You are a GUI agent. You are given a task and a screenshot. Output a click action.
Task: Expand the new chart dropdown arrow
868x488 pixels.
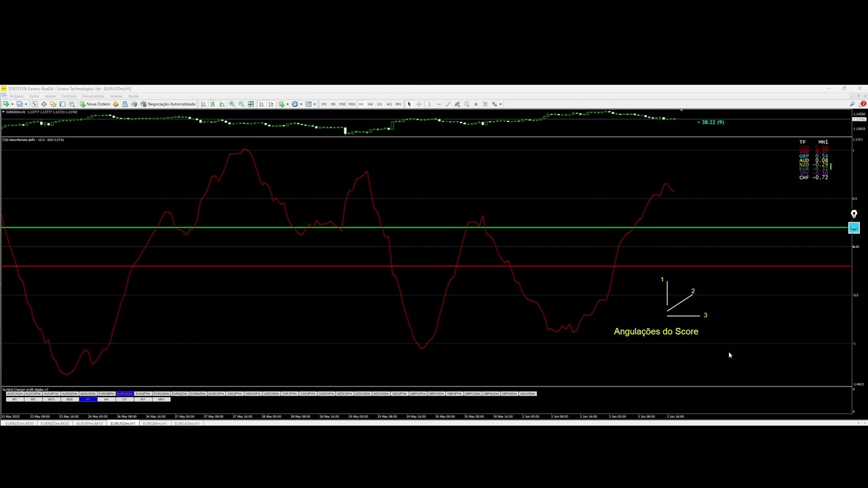tap(12, 104)
